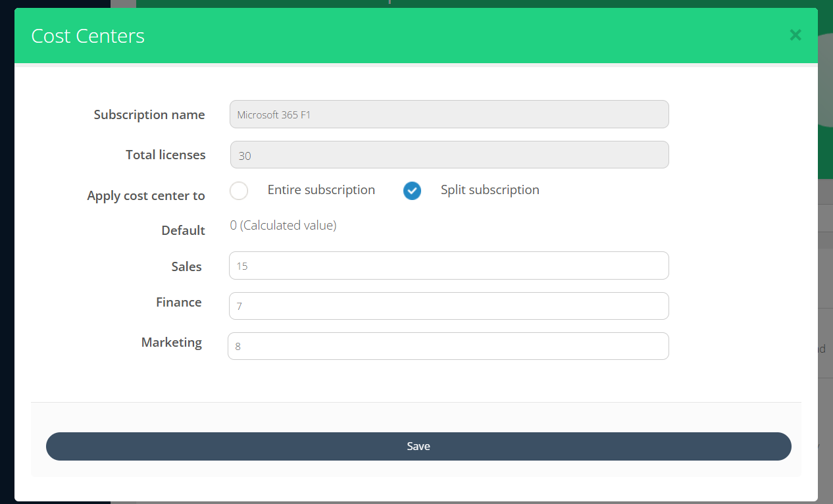Click the "Split subscription" option label text
This screenshot has width=833, height=504.
click(x=490, y=190)
